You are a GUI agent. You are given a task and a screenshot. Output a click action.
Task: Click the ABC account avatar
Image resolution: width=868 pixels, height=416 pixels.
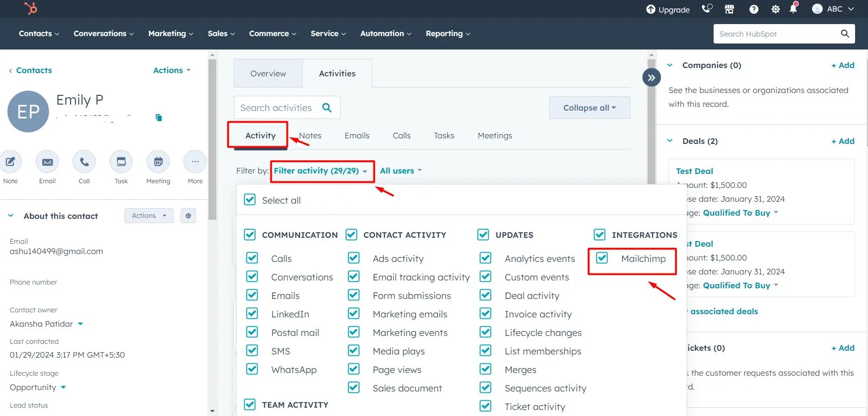[817, 9]
